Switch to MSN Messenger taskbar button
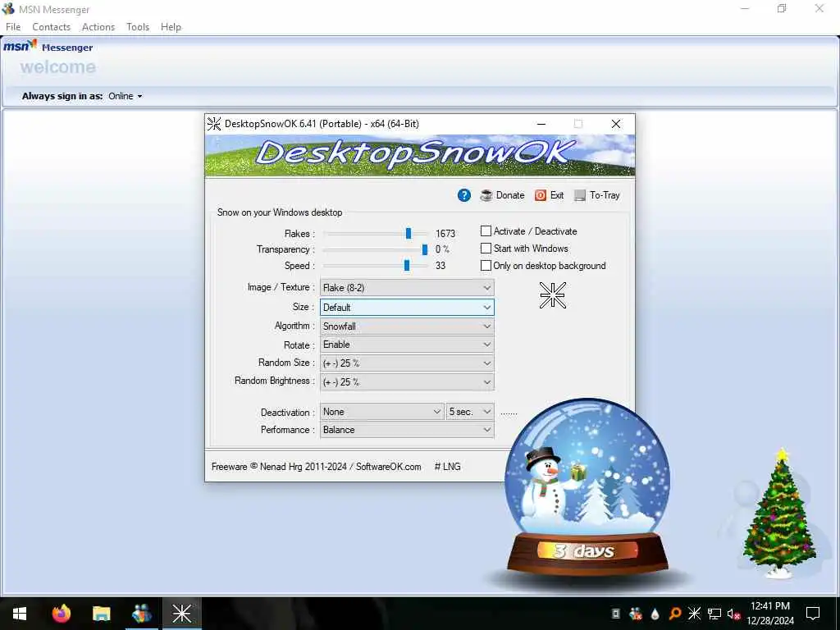Screen dimensions: 840x630 [141, 614]
